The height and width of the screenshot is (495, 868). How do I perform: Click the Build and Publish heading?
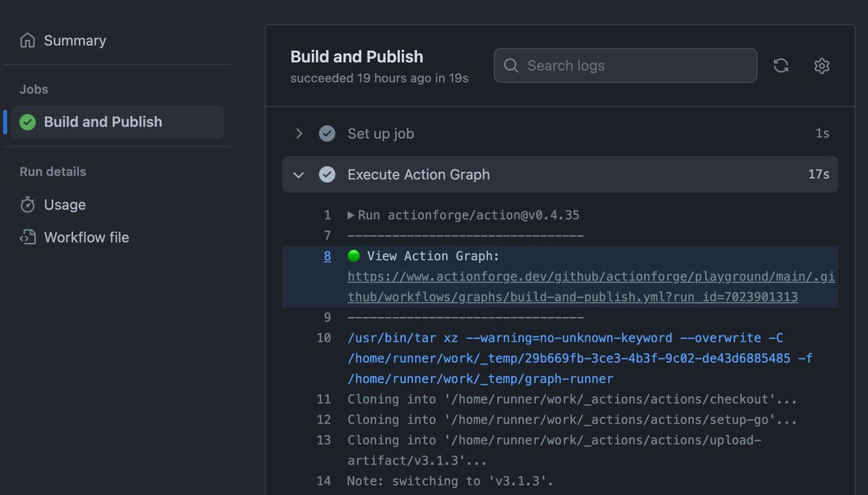(x=357, y=56)
